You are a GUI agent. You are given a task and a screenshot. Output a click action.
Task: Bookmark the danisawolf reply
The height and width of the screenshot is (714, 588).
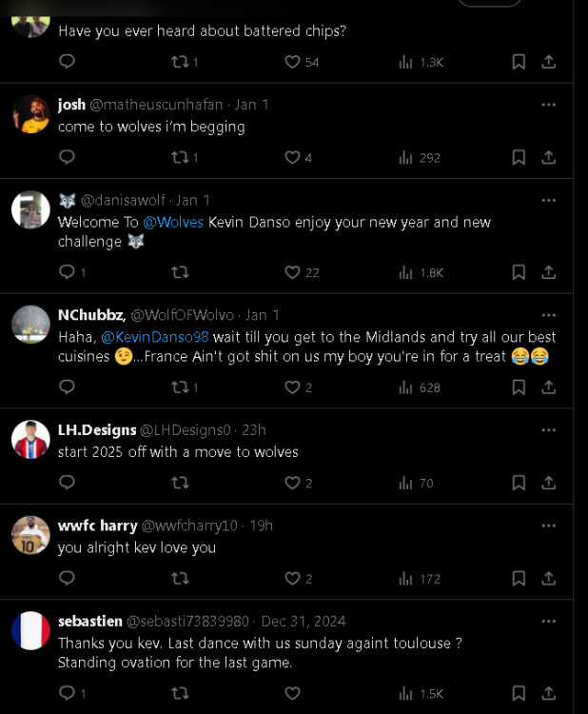coord(519,272)
